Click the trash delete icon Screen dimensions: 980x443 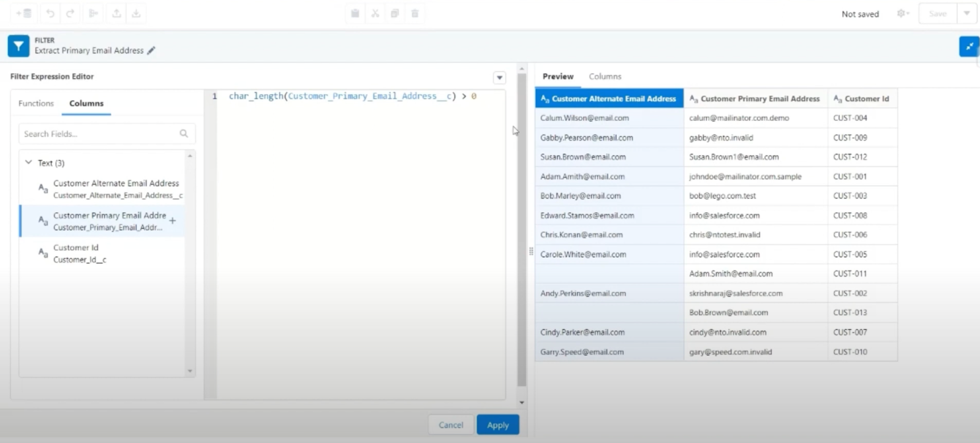tap(415, 13)
